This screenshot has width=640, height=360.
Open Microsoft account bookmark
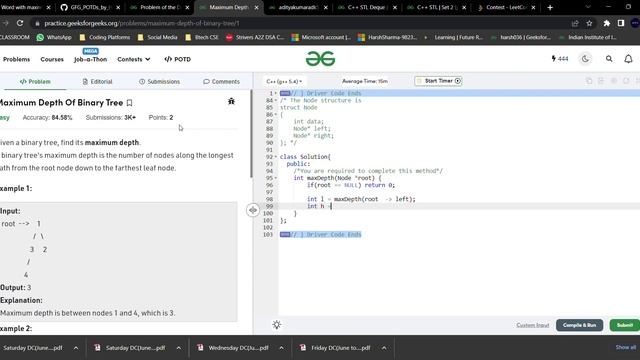point(321,37)
